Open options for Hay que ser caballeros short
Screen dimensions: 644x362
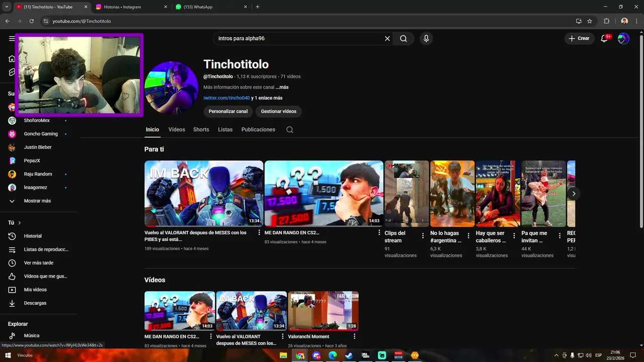coord(514,236)
